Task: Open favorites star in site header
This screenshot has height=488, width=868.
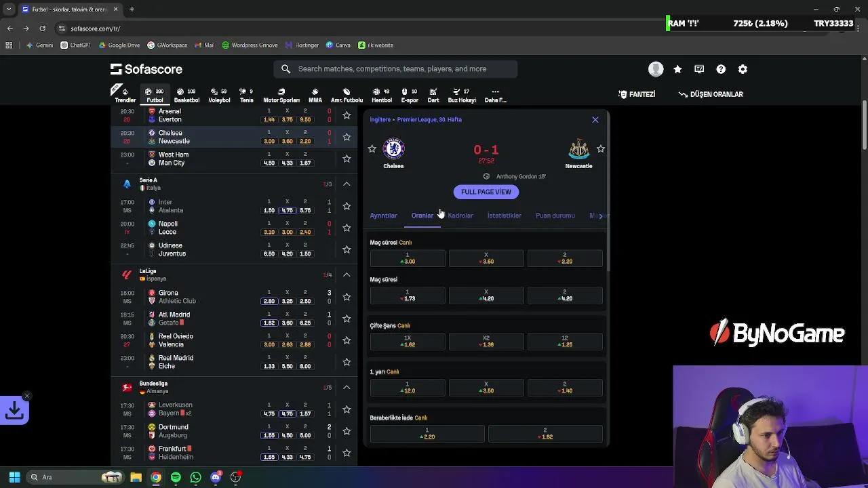Action: [x=677, y=69]
